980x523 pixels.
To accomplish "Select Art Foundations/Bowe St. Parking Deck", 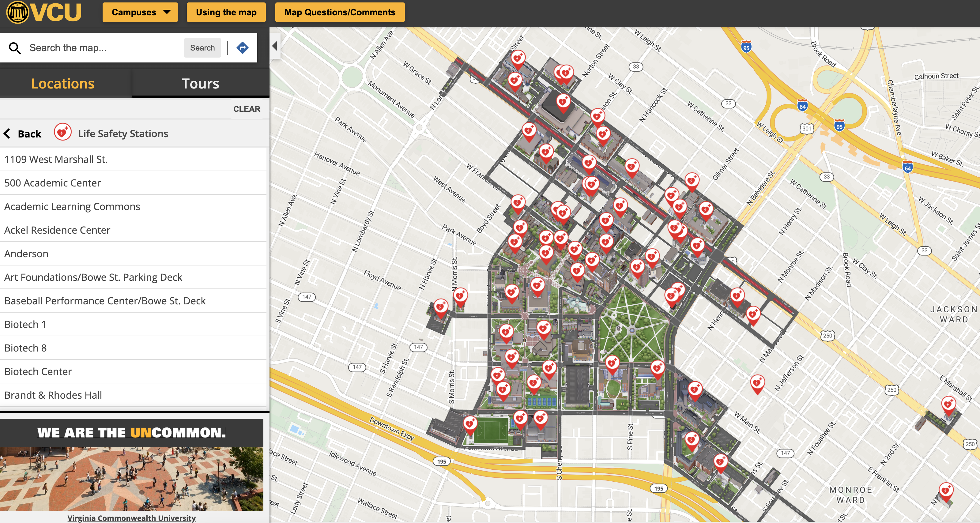I will click(x=133, y=277).
